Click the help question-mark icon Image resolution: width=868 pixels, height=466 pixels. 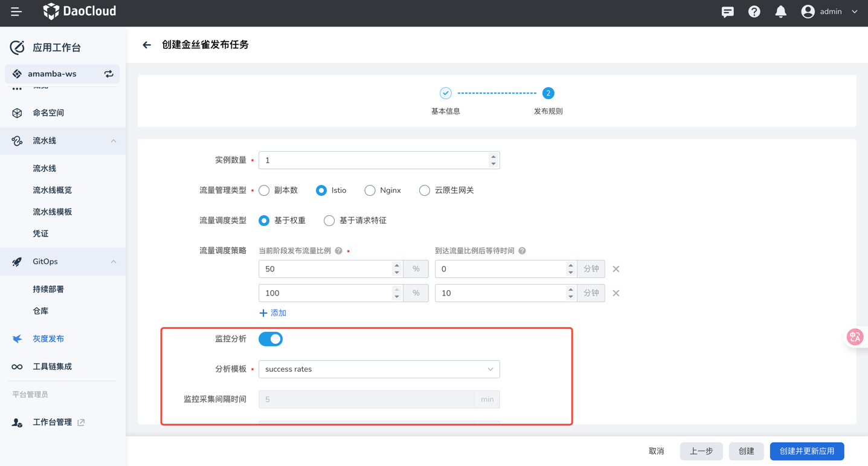(x=754, y=11)
